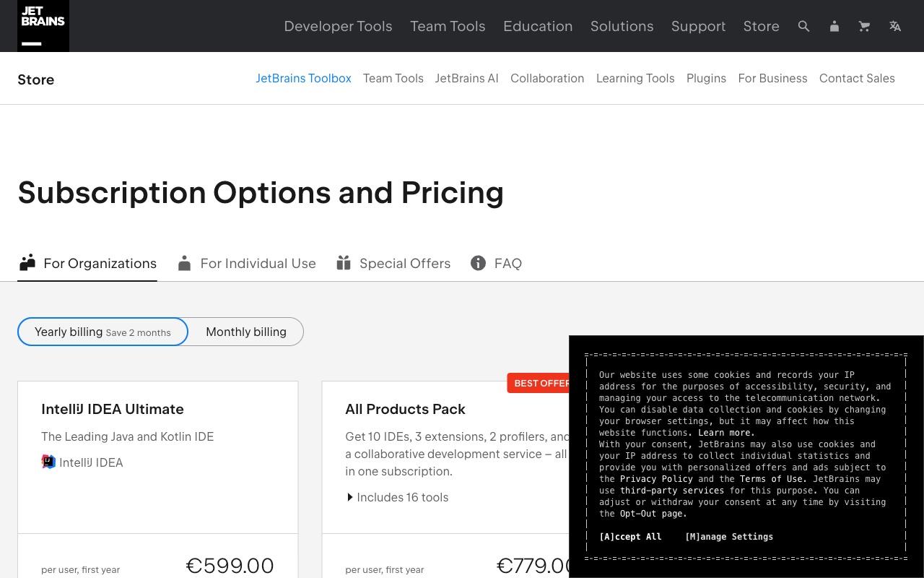This screenshot has width=924, height=578.
Task: Open JetBrains AI store link
Action: coord(466,78)
